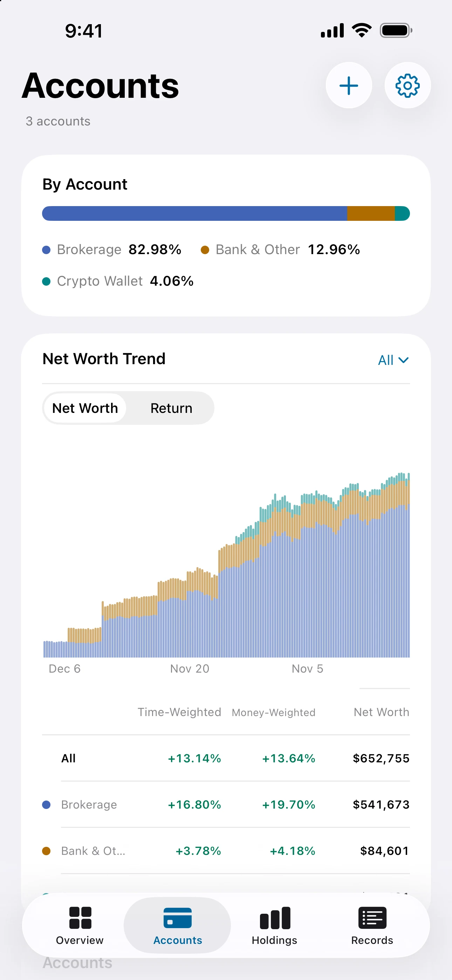Tap the battery icon in status bar
Viewport: 452px width, 980px height.
point(396,30)
